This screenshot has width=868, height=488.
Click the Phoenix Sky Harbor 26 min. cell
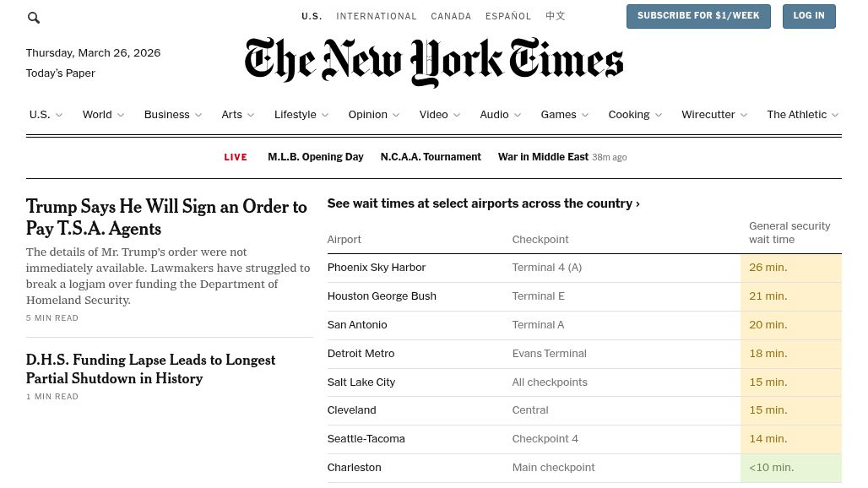tap(790, 268)
